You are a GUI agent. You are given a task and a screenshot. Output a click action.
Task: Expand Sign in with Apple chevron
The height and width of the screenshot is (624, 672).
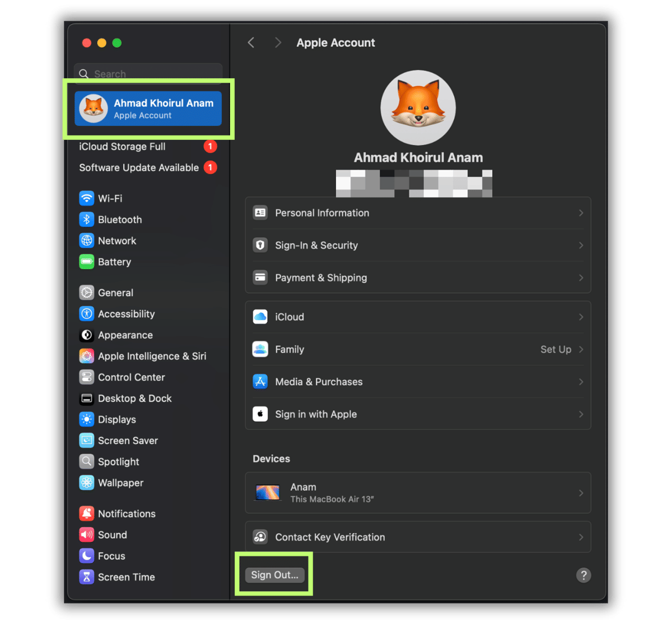pyautogui.click(x=581, y=414)
